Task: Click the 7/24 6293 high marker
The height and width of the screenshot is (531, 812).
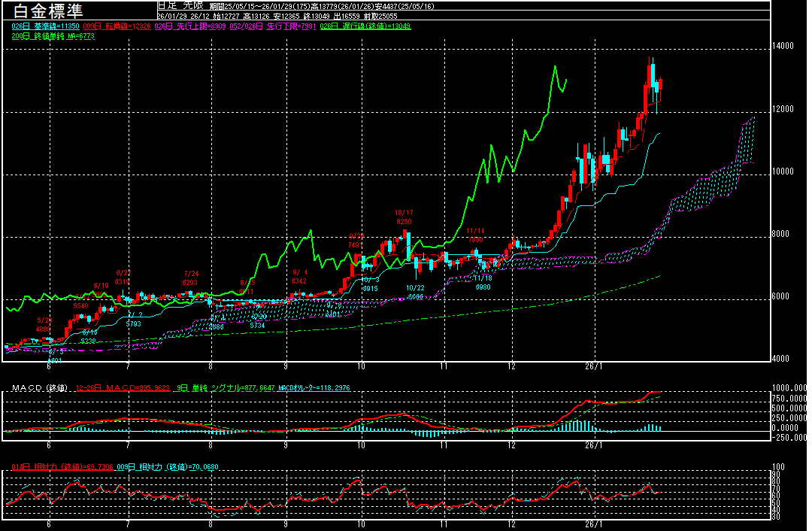Action: (191, 278)
